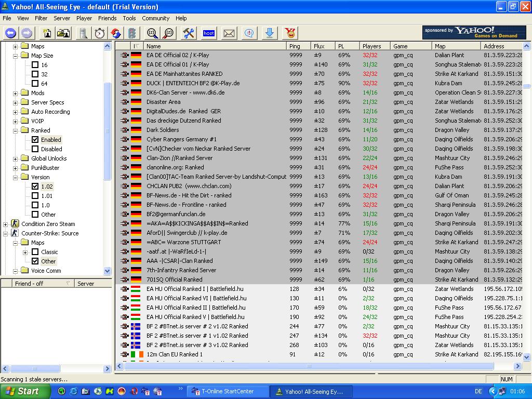The image size is (532, 399).
Task: Click the open folder profile toolbar icon
Action: click(x=63, y=33)
